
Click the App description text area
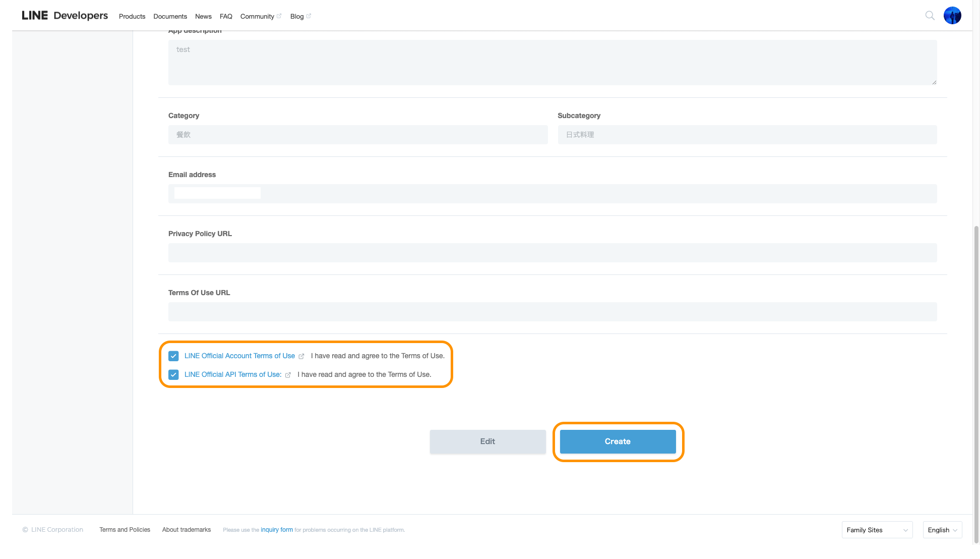553,63
